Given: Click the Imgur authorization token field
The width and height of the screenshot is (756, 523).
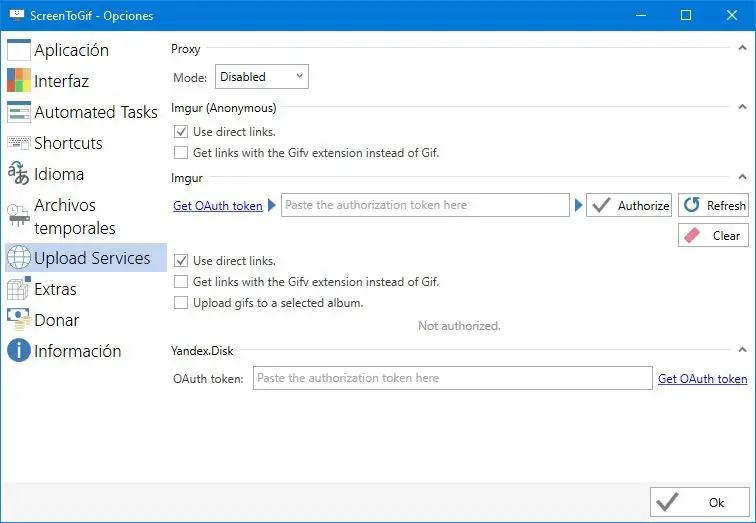Looking at the screenshot, I should (x=425, y=205).
